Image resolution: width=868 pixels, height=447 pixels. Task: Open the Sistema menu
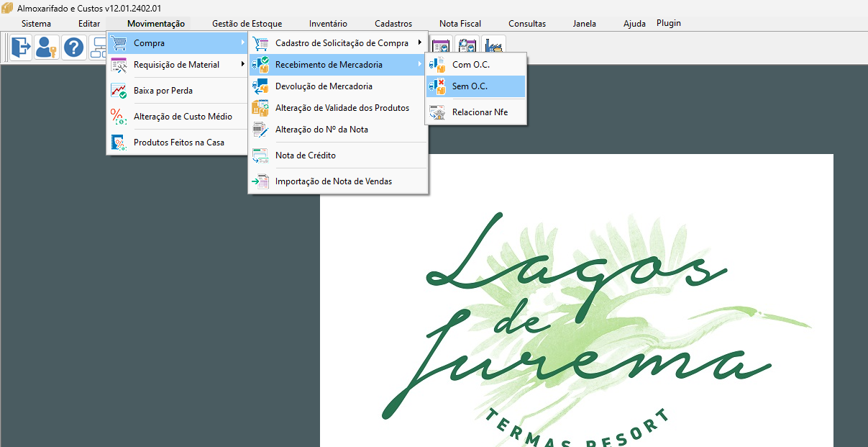[x=36, y=24]
